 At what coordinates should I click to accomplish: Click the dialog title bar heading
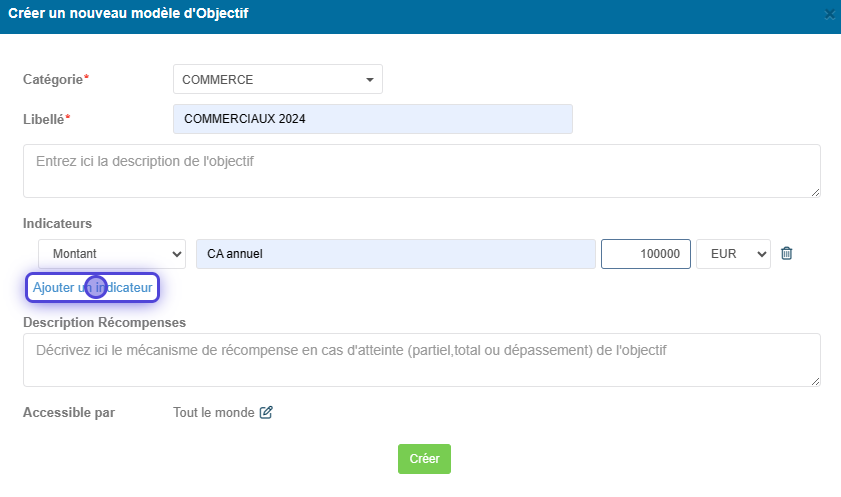(x=128, y=13)
